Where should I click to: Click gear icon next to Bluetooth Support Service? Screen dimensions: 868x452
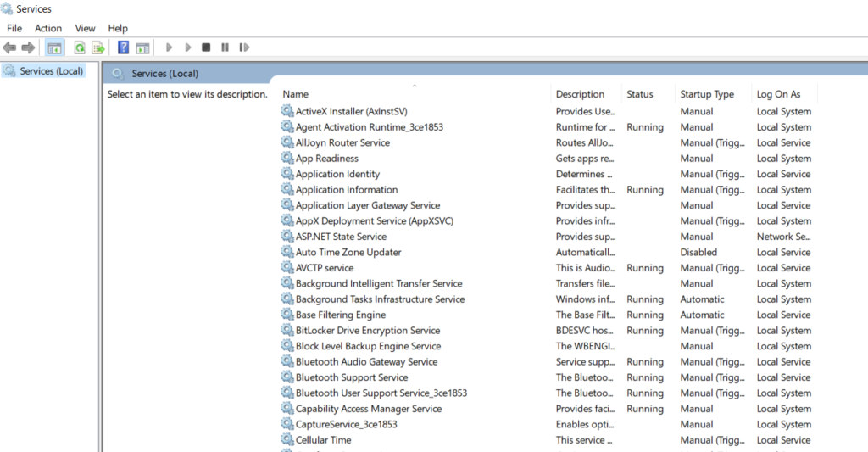point(287,377)
